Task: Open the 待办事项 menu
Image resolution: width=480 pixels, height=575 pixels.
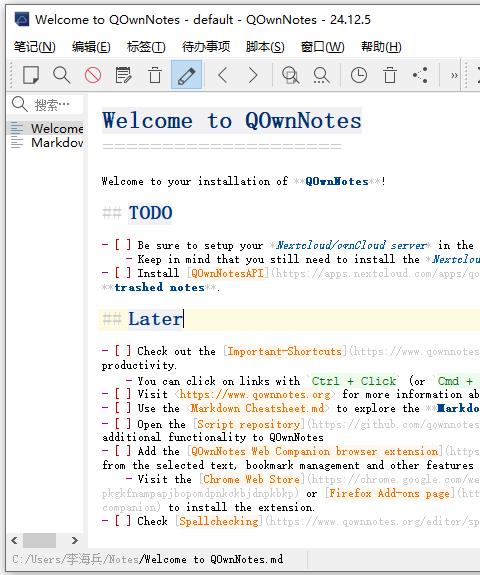Action: click(206, 47)
